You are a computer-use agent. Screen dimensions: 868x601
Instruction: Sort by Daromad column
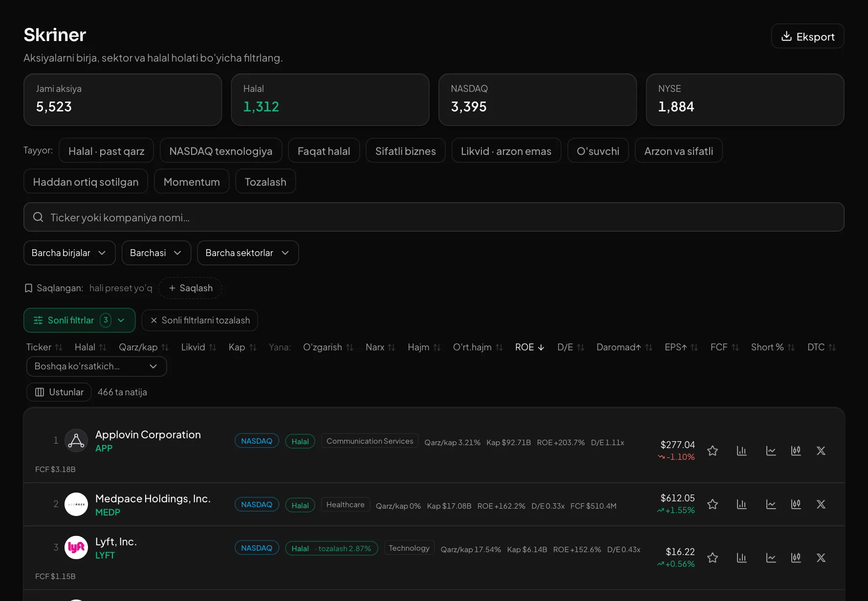pyautogui.click(x=624, y=347)
